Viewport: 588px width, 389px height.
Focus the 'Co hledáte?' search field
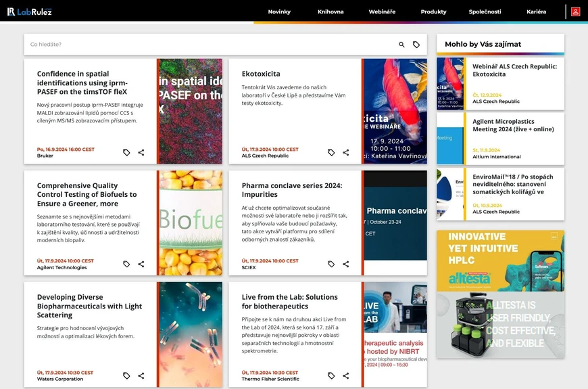210,44
